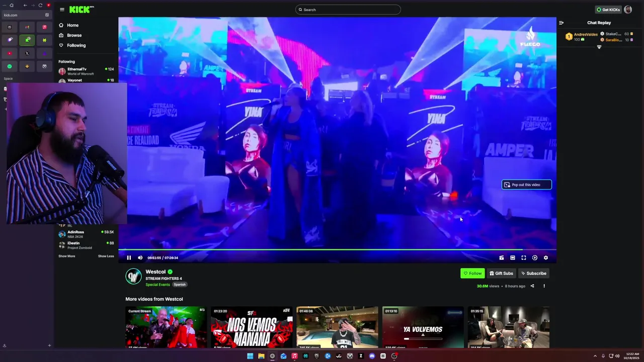This screenshot has width=644, height=362.
Task: Open the Spotify-green pinned tab
Action: coord(10,66)
